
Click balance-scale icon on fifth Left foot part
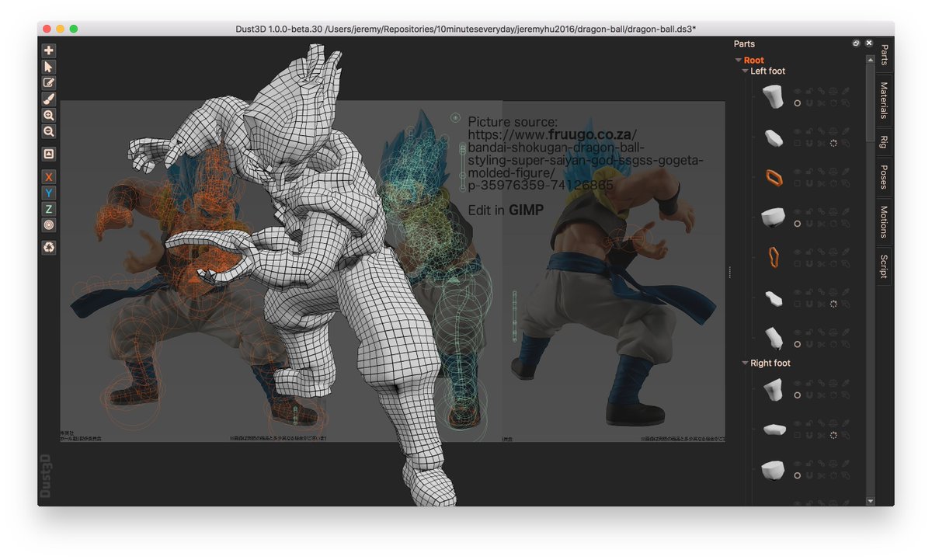pos(833,252)
